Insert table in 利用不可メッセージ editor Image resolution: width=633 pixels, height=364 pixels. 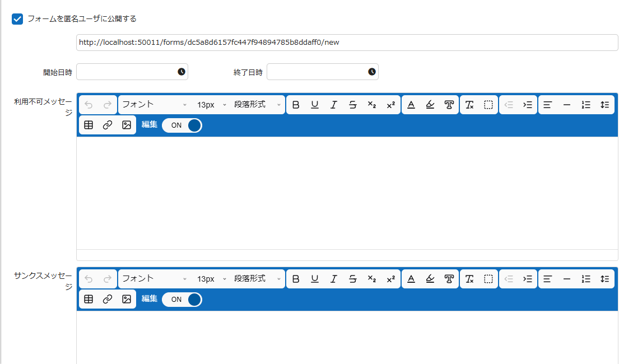tap(89, 125)
